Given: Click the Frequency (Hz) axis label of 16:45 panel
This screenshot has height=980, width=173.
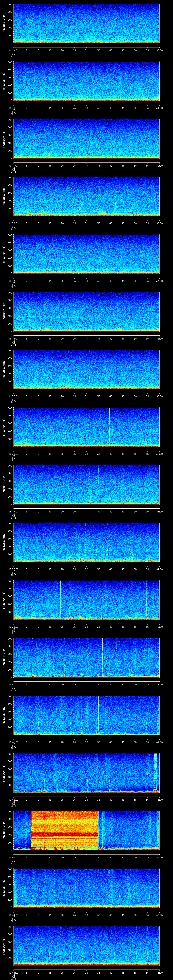Looking at the screenshot, I should click(x=4, y=946).
